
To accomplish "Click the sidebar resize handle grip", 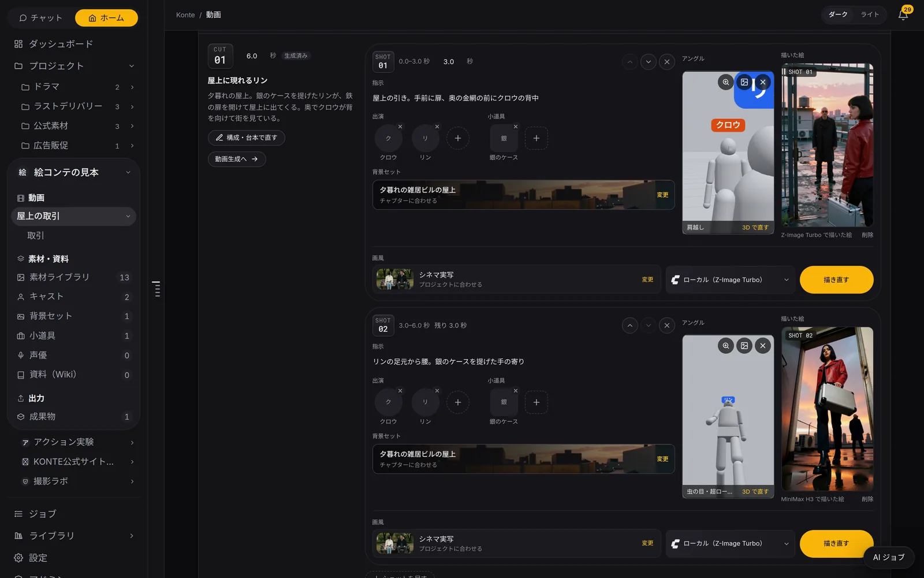I will [157, 289].
